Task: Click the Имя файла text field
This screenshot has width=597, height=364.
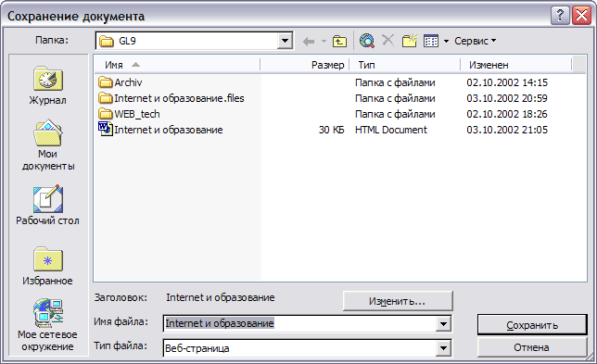Action: [300, 324]
